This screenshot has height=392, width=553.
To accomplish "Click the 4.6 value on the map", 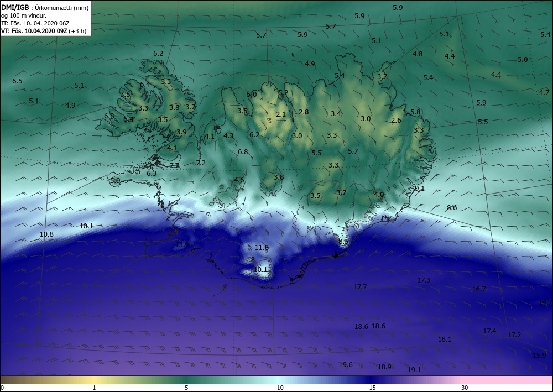I will [239, 180].
